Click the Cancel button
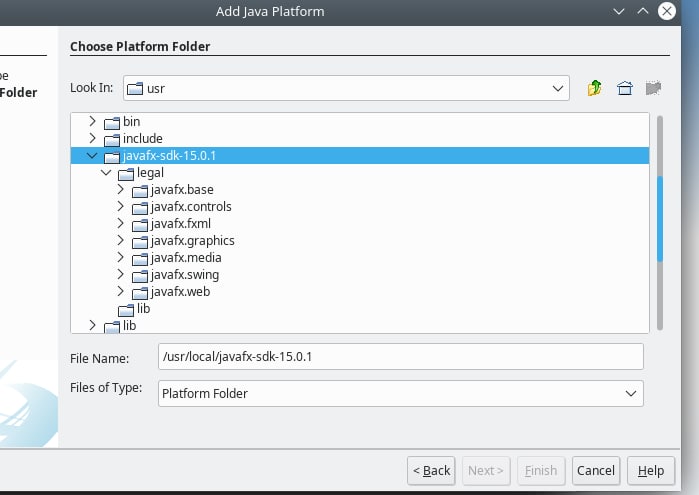 596,470
